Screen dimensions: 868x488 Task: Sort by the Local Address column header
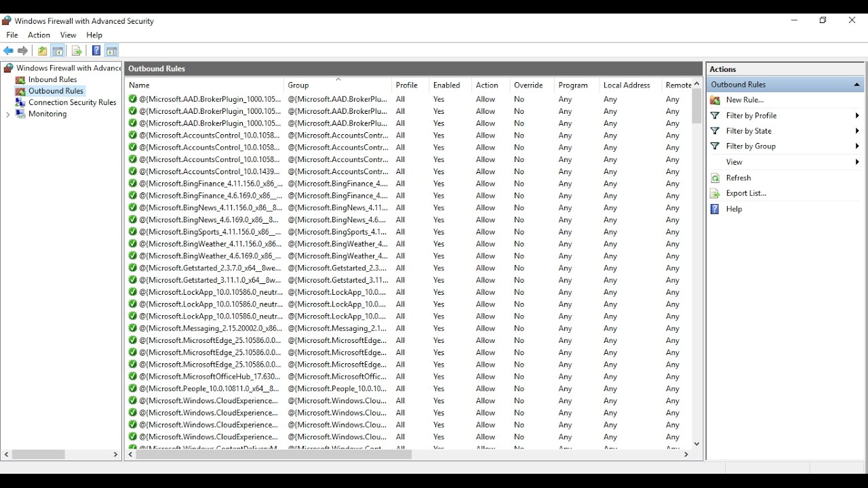click(631, 85)
